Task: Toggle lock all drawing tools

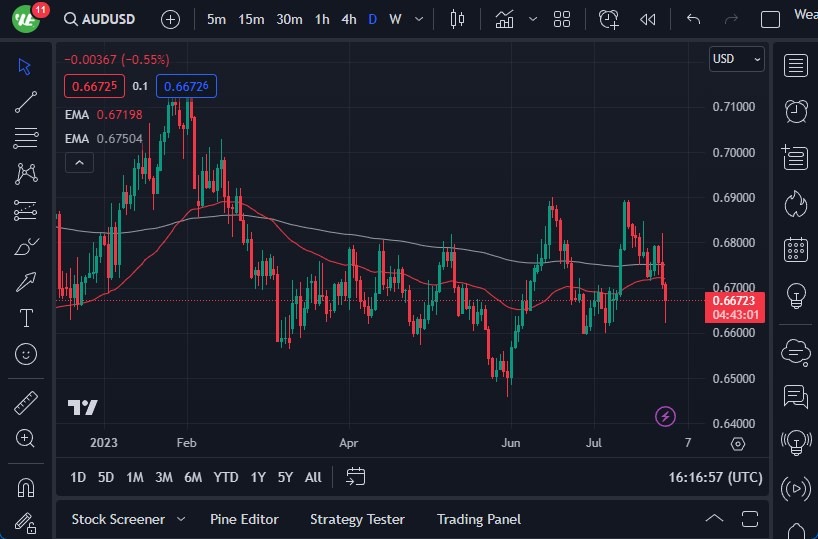Action: [26, 523]
